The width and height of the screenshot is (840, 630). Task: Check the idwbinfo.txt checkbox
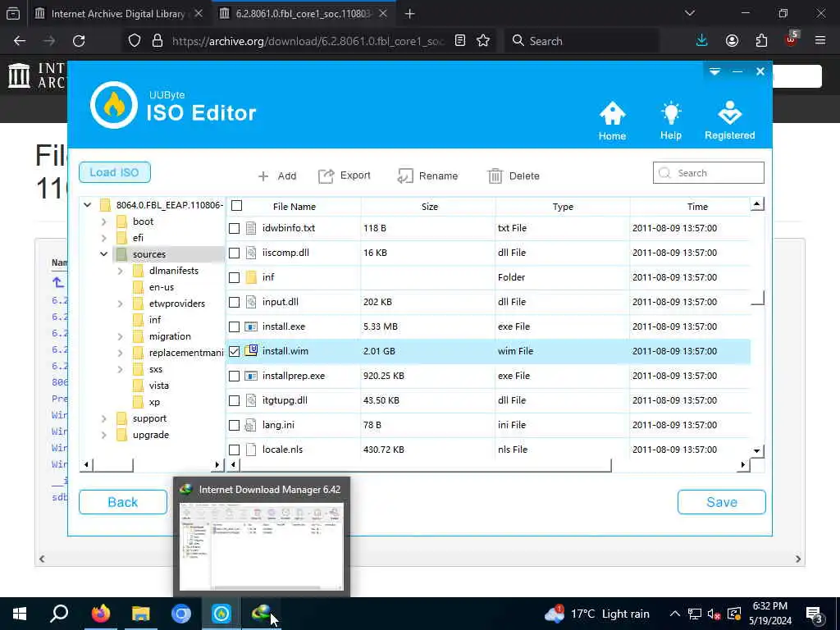point(234,228)
